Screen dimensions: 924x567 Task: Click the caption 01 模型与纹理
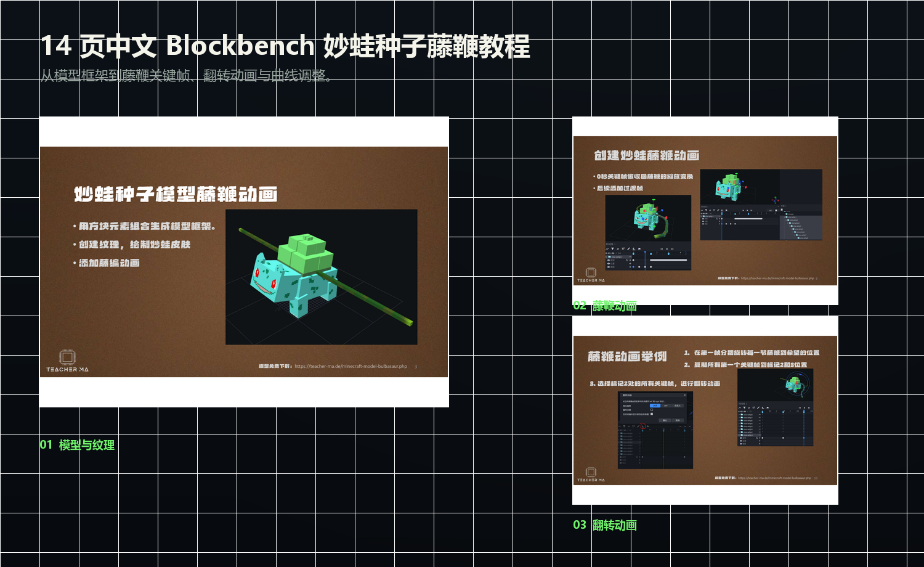[78, 445]
